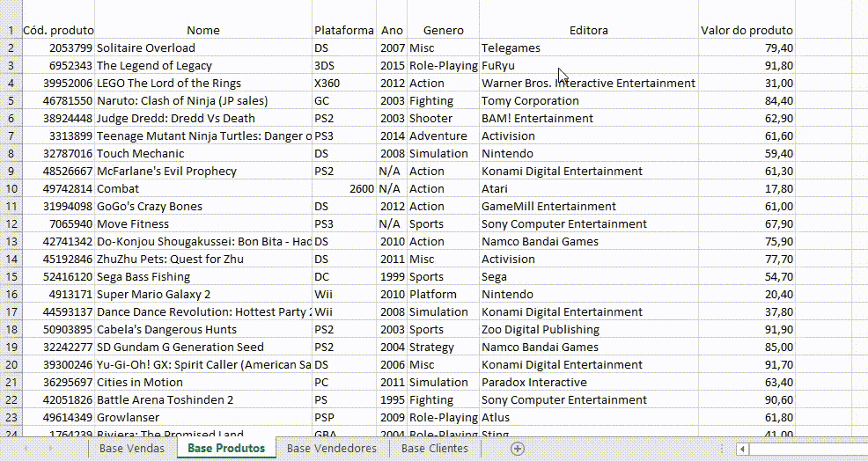The width and height of the screenshot is (868, 461).
Task: Click product code 2053799
Action: coord(58,48)
